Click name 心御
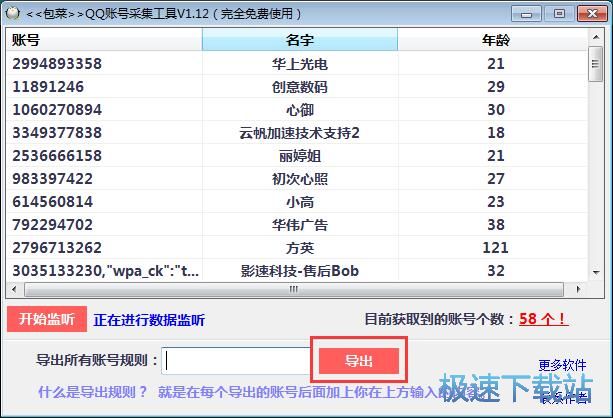Viewport: 613px width, 418px height. pos(300,110)
